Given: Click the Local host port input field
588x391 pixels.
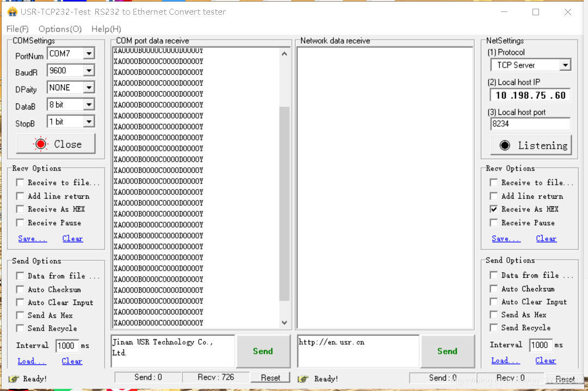Looking at the screenshot, I should (x=530, y=124).
